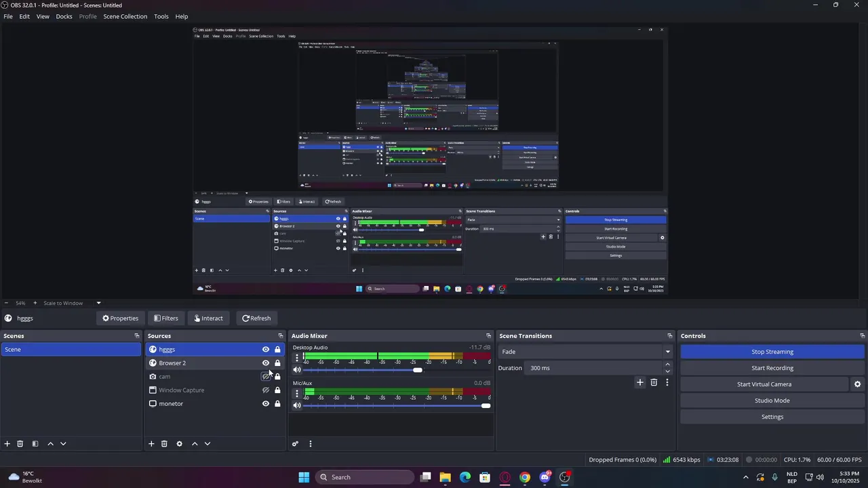Open the Help menu

coord(182,16)
